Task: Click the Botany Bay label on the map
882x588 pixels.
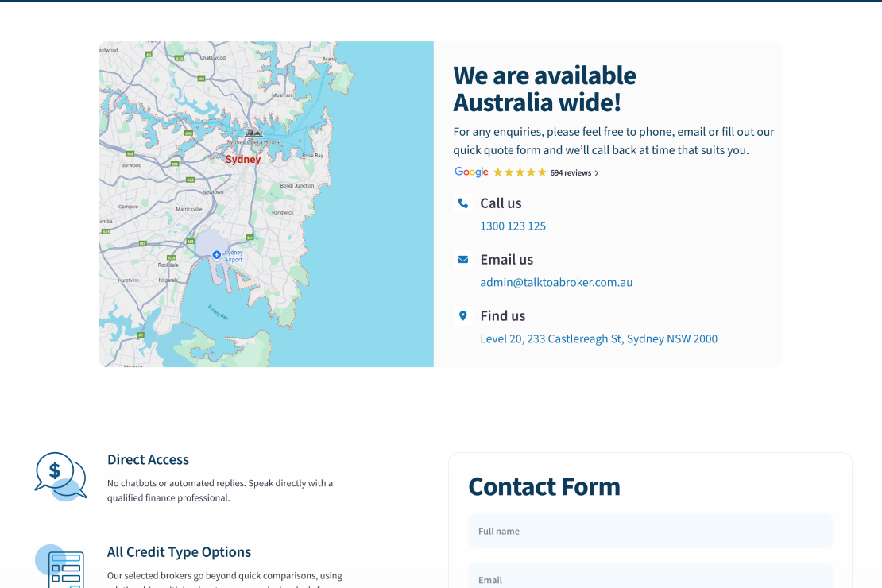Action: click(219, 312)
